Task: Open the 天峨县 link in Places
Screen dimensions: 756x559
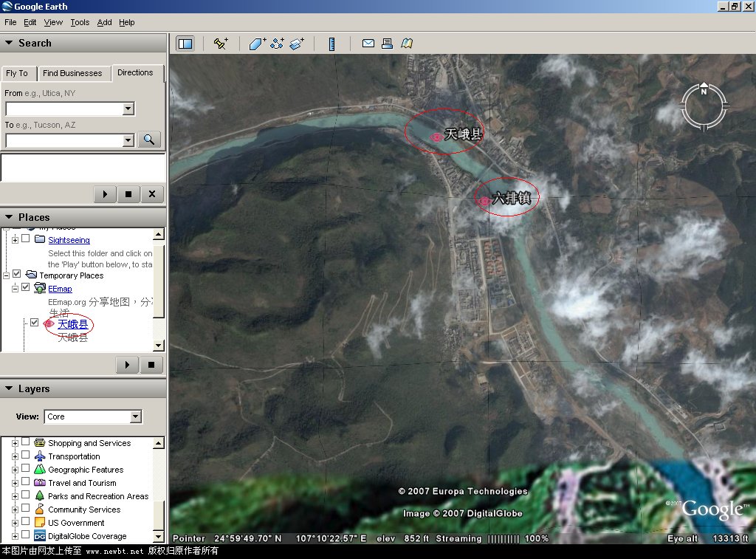Action: click(x=73, y=324)
